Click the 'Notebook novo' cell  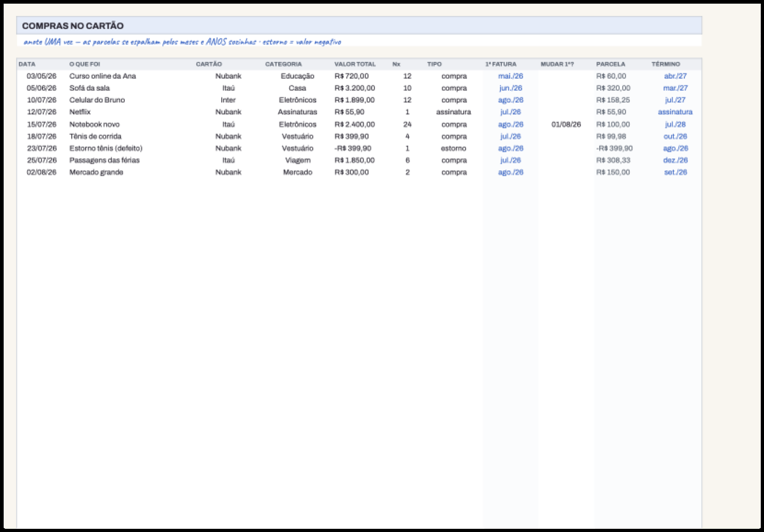[94, 124]
